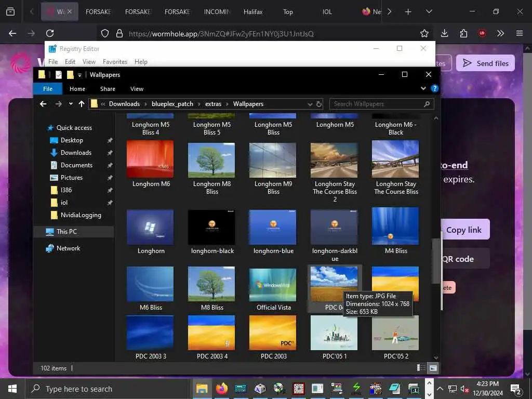Reload the Firefox page
Image resolution: width=532 pixels, height=399 pixels.
[x=50, y=33]
